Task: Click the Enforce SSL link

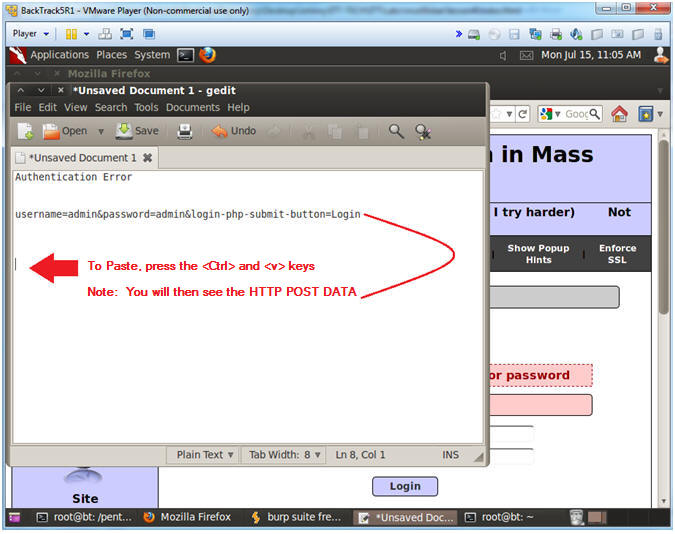Action: click(617, 254)
